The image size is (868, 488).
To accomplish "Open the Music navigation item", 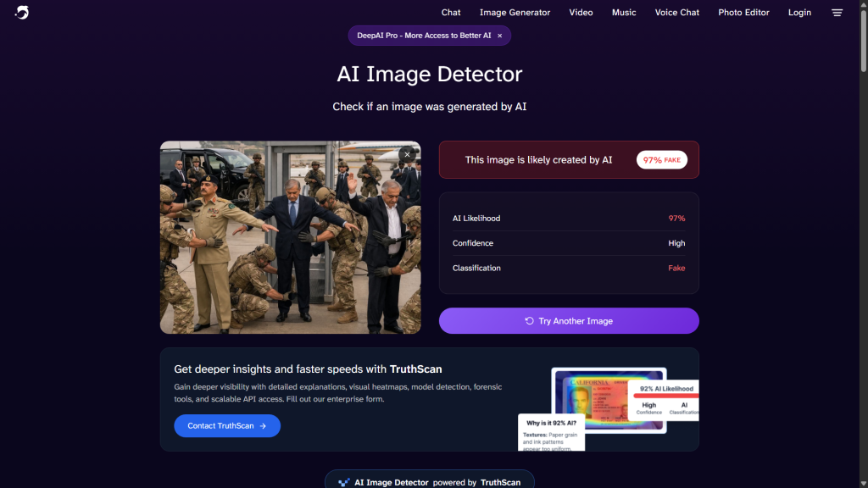I will pos(624,13).
